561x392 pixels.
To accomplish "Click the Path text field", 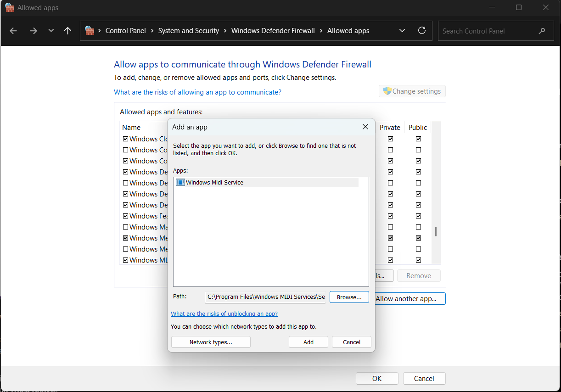I will click(265, 297).
